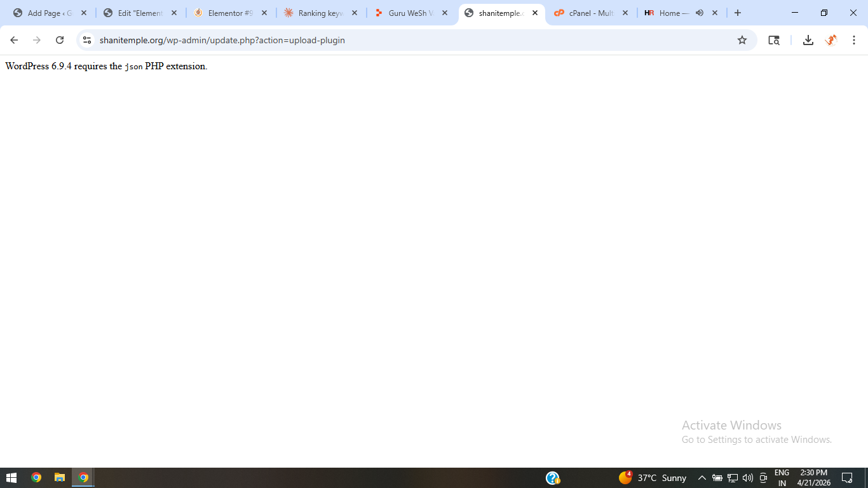The width and height of the screenshot is (868, 488).
Task: Open the Chrome downloads icon
Action: click(808, 40)
